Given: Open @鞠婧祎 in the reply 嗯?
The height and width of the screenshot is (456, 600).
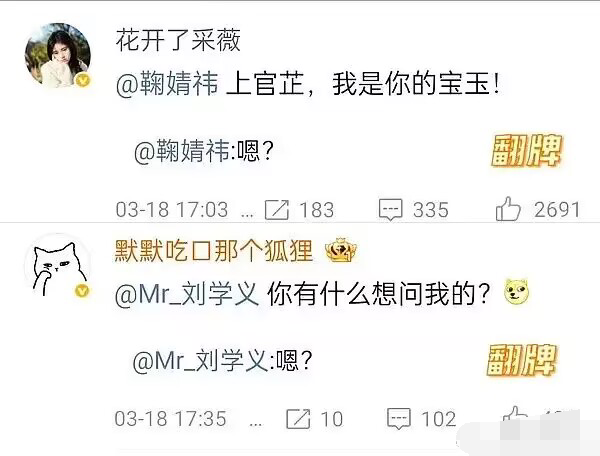Looking at the screenshot, I should point(182,151).
